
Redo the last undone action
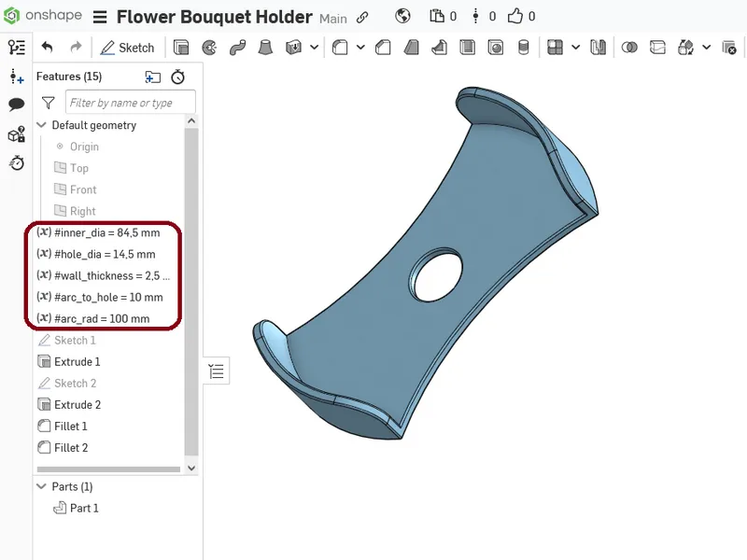click(76, 48)
